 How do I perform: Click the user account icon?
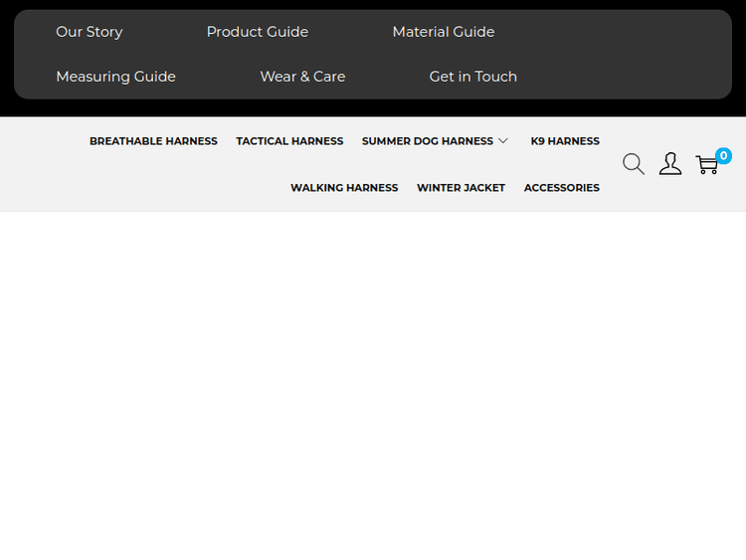click(670, 164)
